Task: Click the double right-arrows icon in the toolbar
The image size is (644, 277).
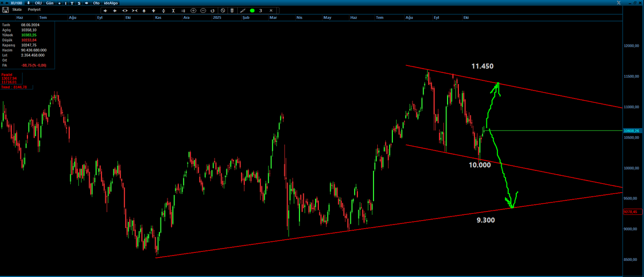Action: (183, 11)
